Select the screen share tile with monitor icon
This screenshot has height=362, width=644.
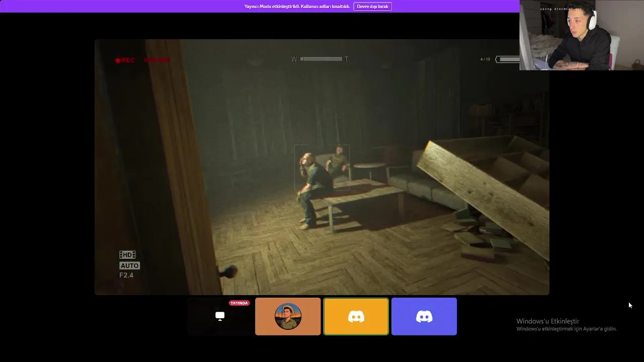[x=220, y=316]
